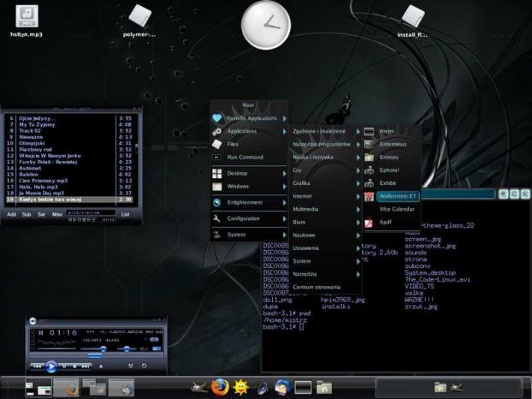Click the track seek bar handle
Viewport: 532px width, 399px height.
[95, 355]
